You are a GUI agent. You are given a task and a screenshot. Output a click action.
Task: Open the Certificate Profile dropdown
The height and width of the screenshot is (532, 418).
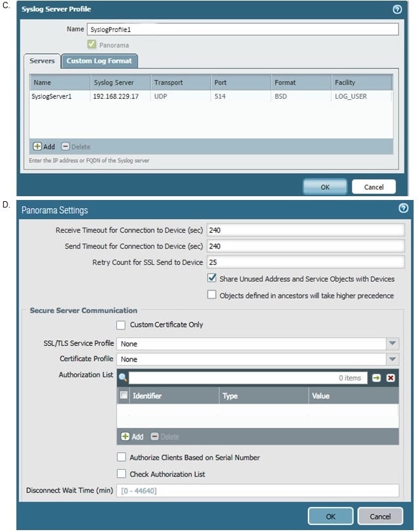(x=392, y=359)
